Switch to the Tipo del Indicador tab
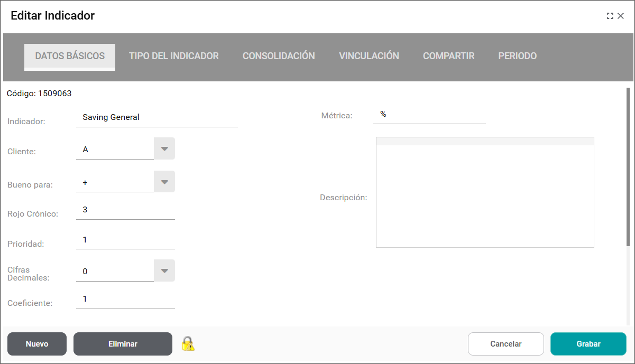The image size is (635, 364). [x=173, y=56]
